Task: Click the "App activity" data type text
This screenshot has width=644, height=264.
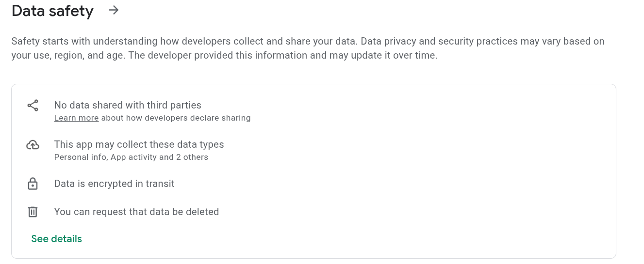Action: tap(134, 157)
